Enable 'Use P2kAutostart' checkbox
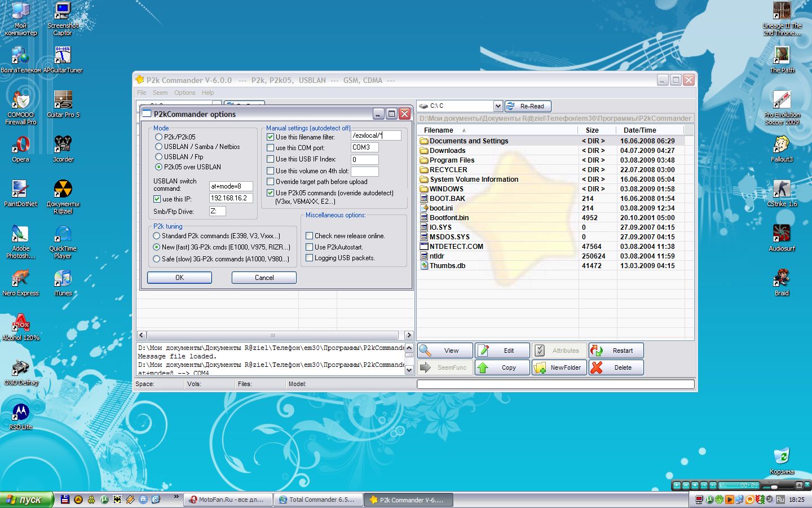812x508 pixels. click(x=310, y=247)
